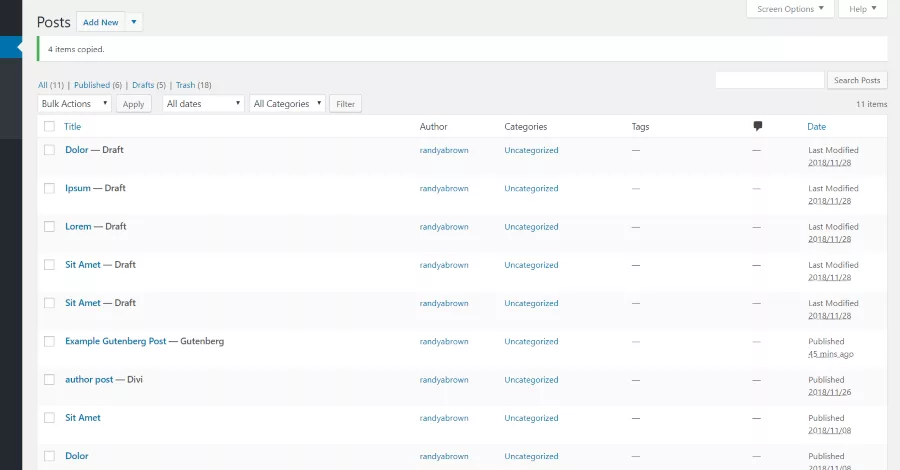Screen dimensions: 900x470
Task: Open the Bulk Actions dropdown
Action: pyautogui.click(x=74, y=104)
